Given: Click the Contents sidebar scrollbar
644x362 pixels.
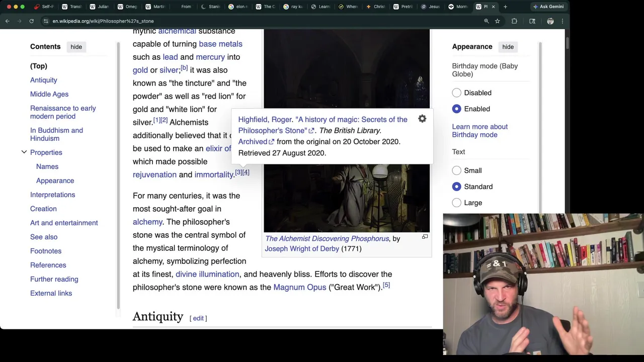Looking at the screenshot, I should click(118, 176).
